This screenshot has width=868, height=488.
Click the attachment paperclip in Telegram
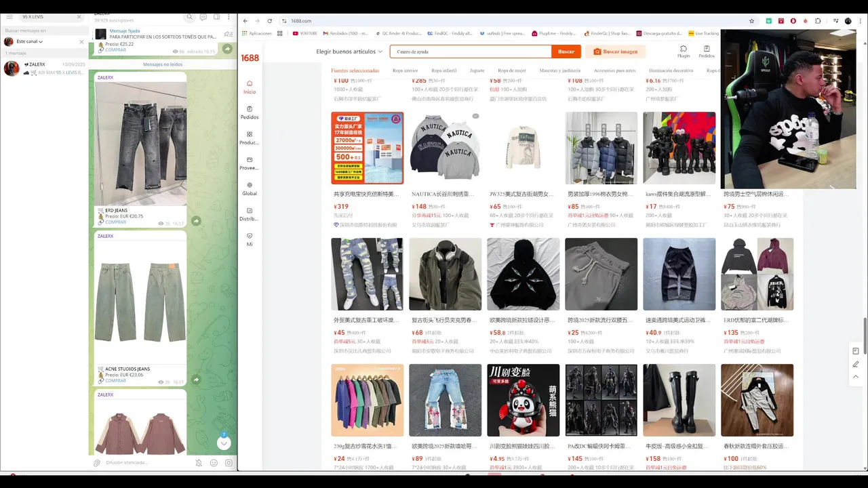[97, 463]
